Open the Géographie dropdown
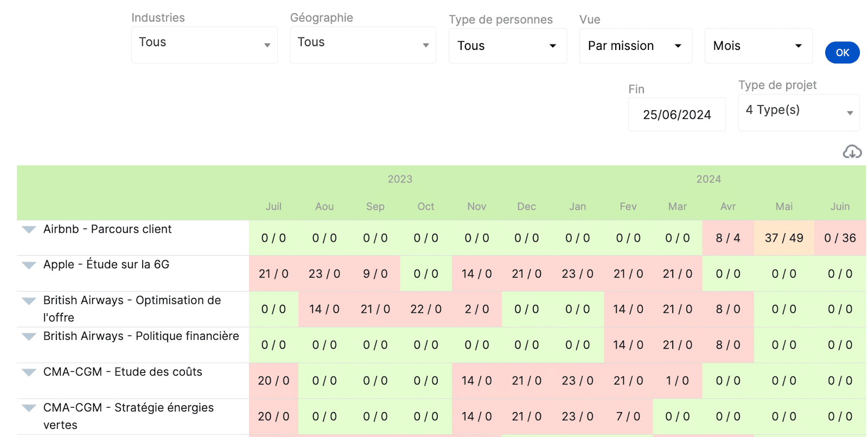The image size is (868, 437). click(363, 45)
